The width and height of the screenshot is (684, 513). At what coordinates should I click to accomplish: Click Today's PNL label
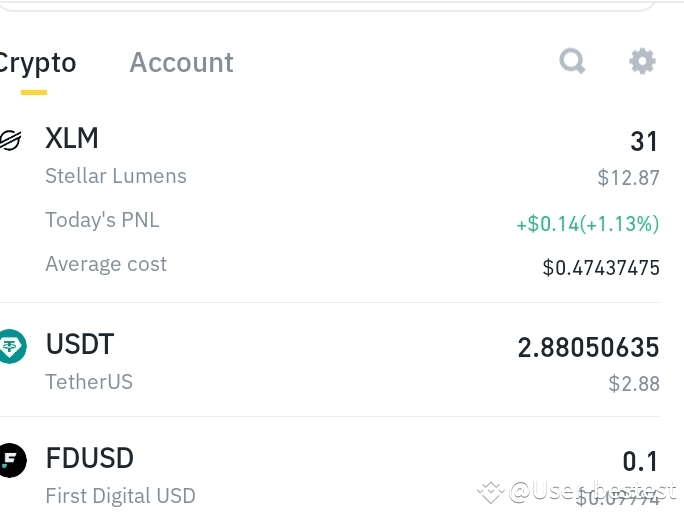tap(103, 219)
